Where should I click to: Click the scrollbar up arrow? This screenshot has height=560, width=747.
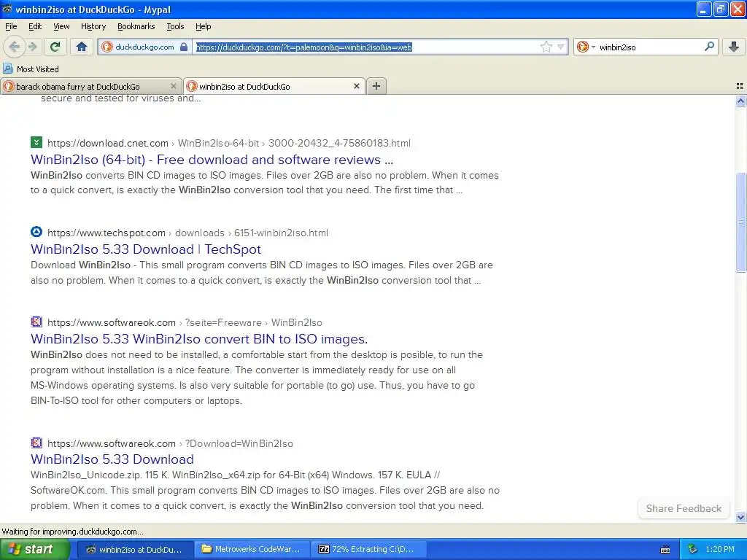(x=740, y=101)
